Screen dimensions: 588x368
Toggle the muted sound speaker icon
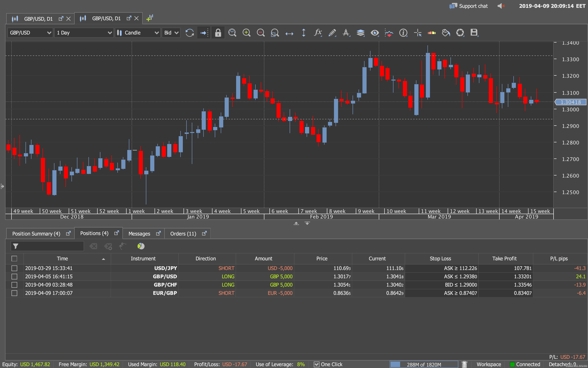(501, 6)
